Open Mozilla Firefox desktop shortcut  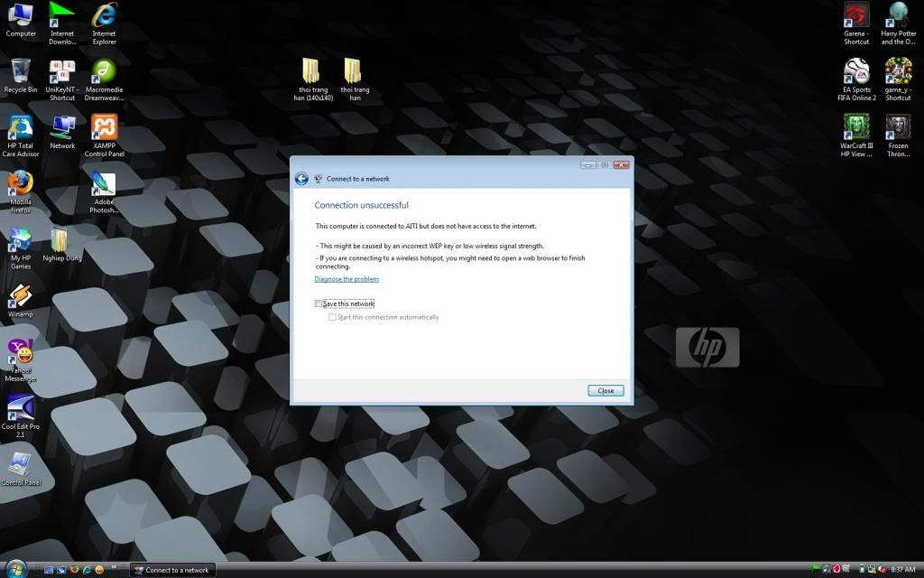click(x=20, y=184)
